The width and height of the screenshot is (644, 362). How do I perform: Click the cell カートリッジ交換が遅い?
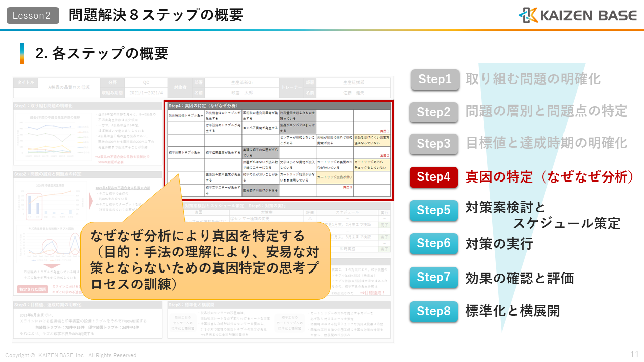coord(335,177)
